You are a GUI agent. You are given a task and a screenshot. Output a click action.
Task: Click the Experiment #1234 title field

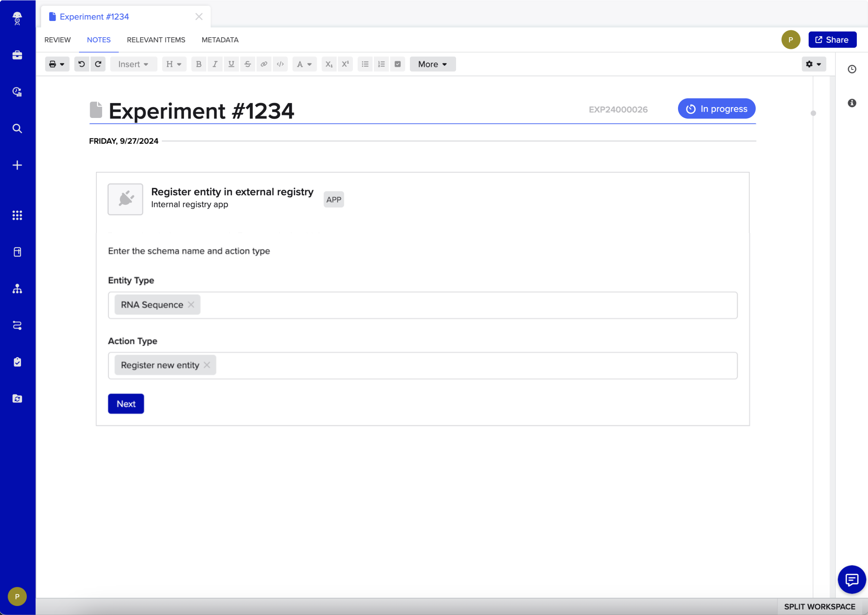click(x=202, y=111)
